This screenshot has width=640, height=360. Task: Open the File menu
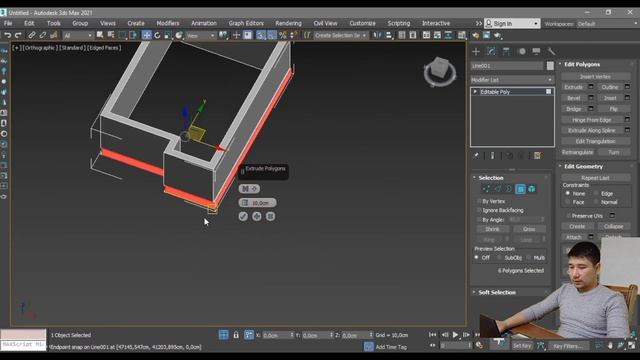click(x=8, y=23)
